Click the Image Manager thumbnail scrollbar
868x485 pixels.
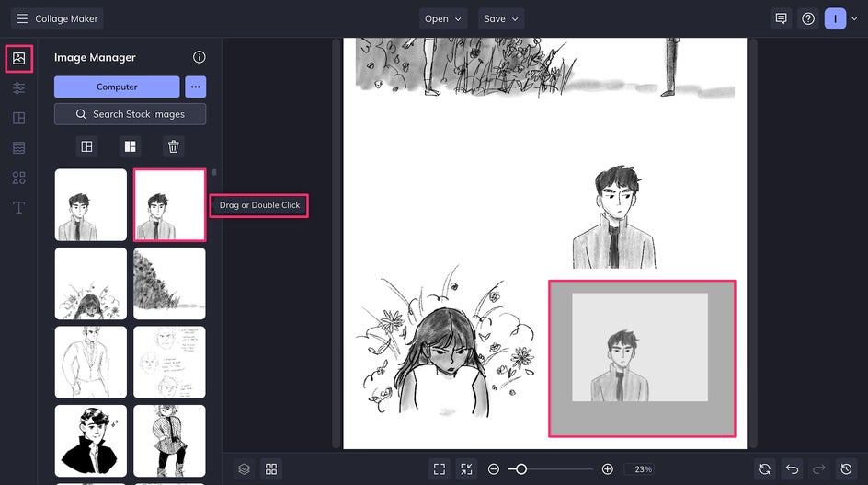(x=214, y=172)
